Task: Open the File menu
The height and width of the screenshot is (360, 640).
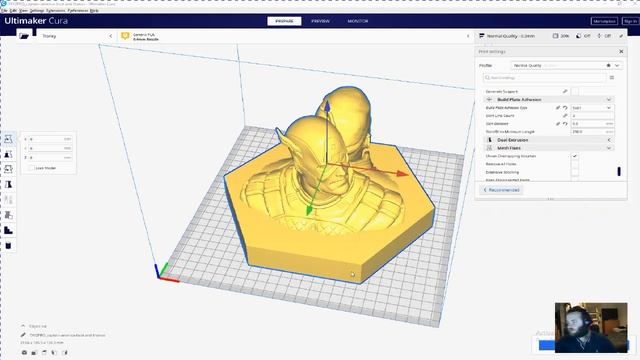Action: coord(4,11)
